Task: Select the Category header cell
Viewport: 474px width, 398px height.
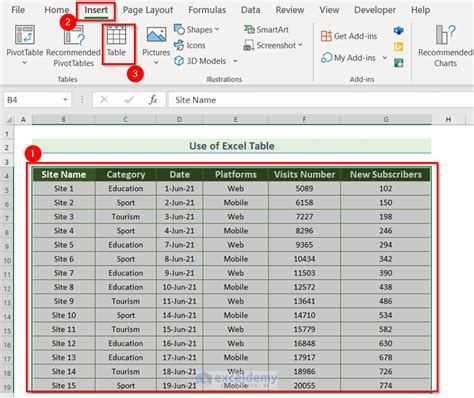Action: [126, 174]
